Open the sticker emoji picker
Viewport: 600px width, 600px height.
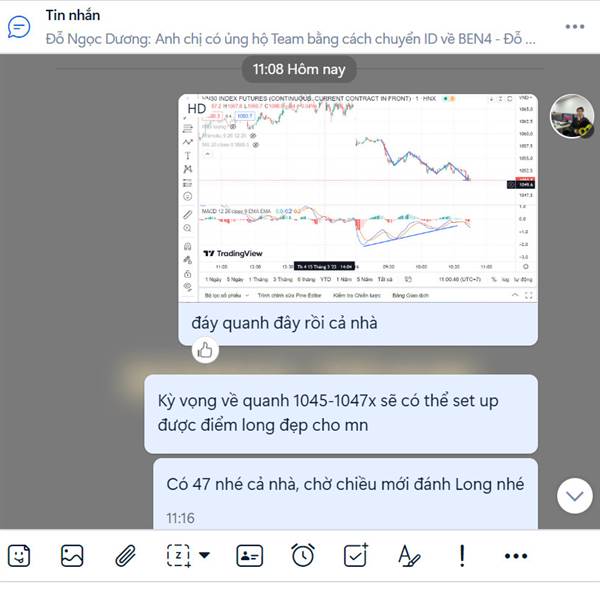click(x=19, y=556)
